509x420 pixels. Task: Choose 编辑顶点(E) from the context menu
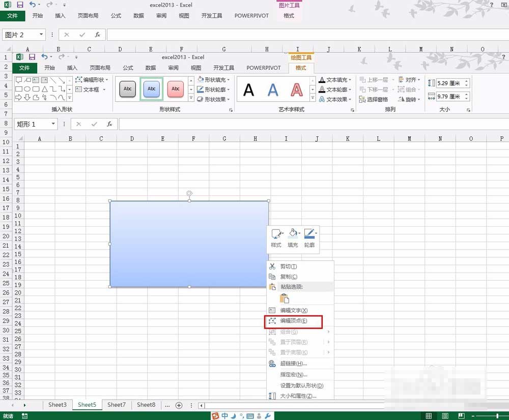(293, 321)
